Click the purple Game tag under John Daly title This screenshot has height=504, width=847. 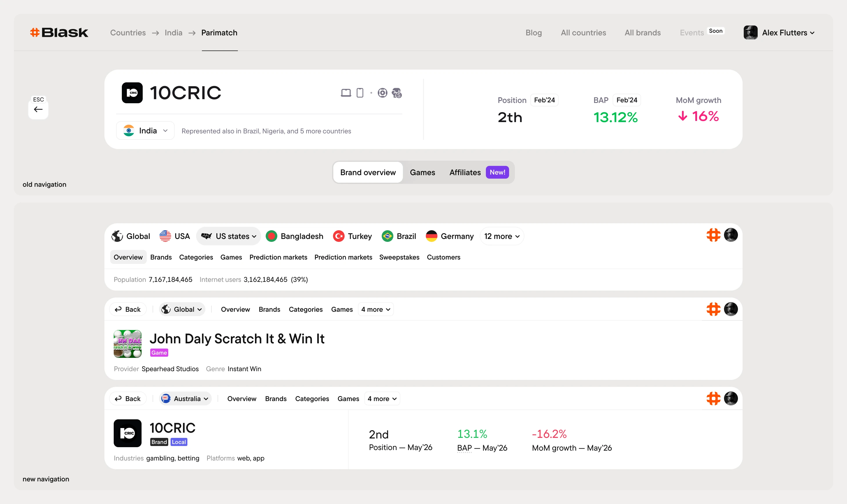(159, 353)
